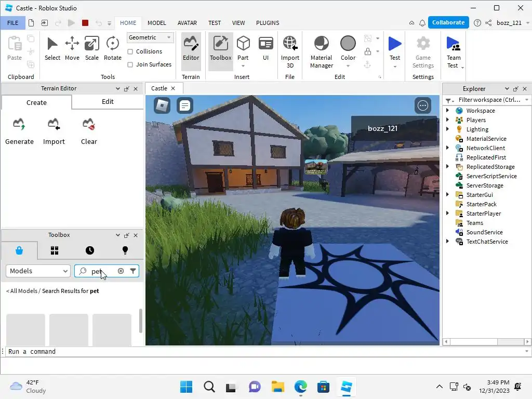
Task: Open the Roblox menu in viewport
Action: [x=162, y=106]
